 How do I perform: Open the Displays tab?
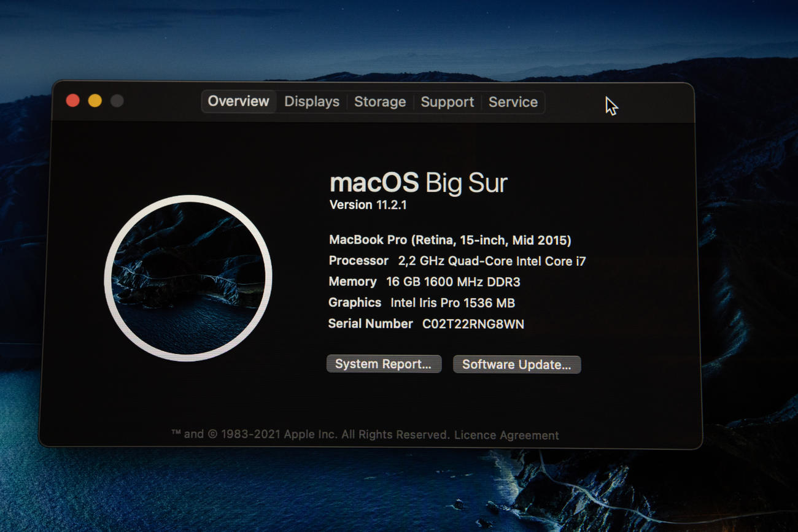(x=312, y=102)
